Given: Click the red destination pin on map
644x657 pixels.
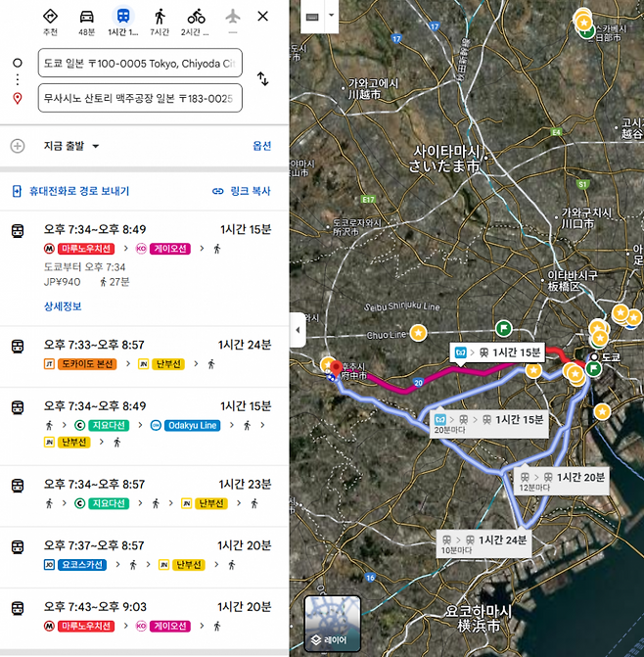Looking at the screenshot, I should click(x=336, y=369).
